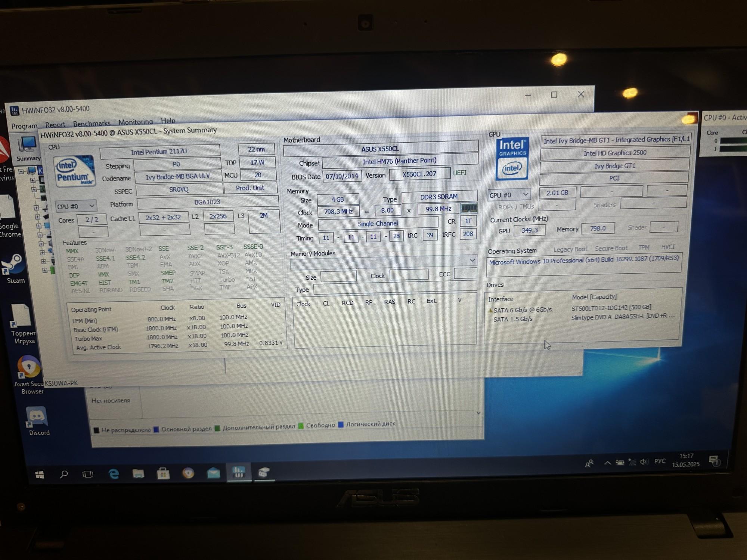Open the People icon in system tray
The width and height of the screenshot is (747, 560).
[x=589, y=463]
